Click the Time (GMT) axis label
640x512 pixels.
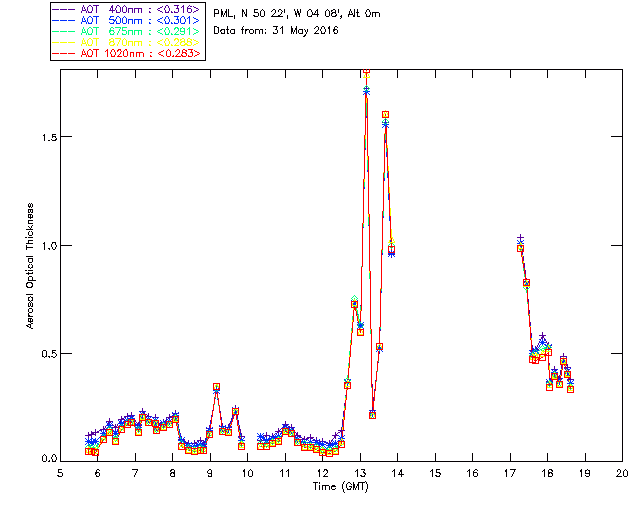tap(341, 487)
